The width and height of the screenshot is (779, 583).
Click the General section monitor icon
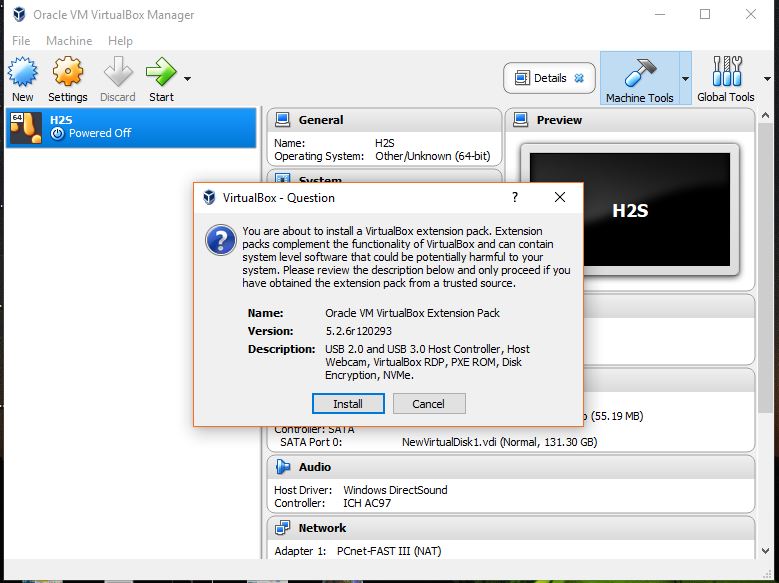(283, 120)
